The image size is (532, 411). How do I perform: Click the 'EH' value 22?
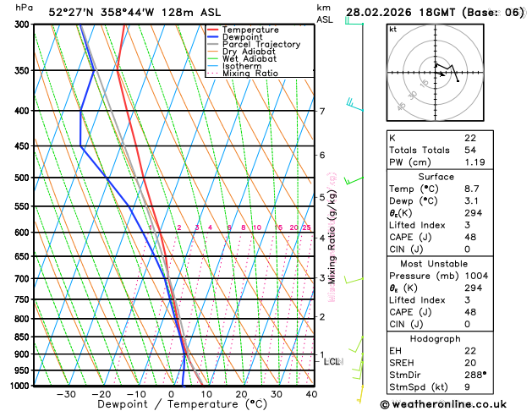pos(470,351)
